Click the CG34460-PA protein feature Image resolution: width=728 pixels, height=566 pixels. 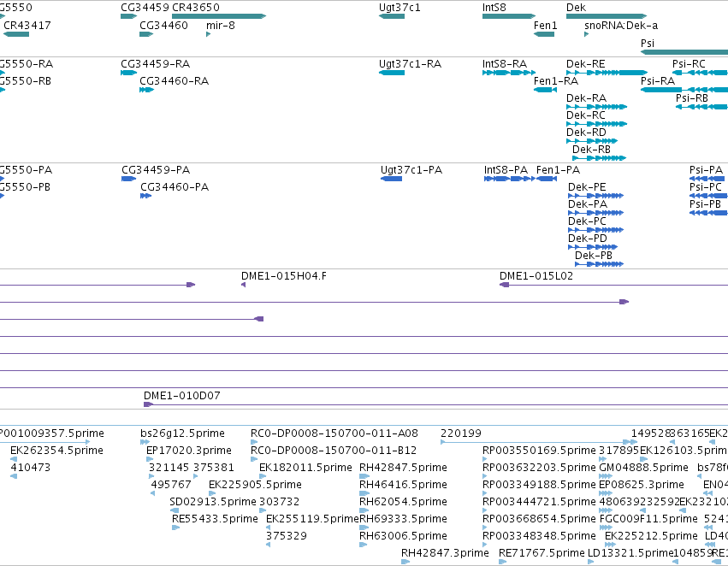point(145,196)
